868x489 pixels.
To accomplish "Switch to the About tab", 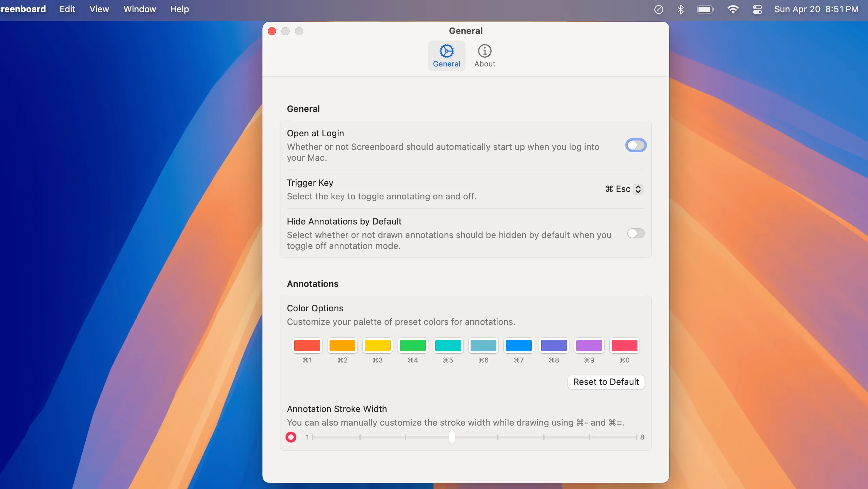I will (485, 56).
